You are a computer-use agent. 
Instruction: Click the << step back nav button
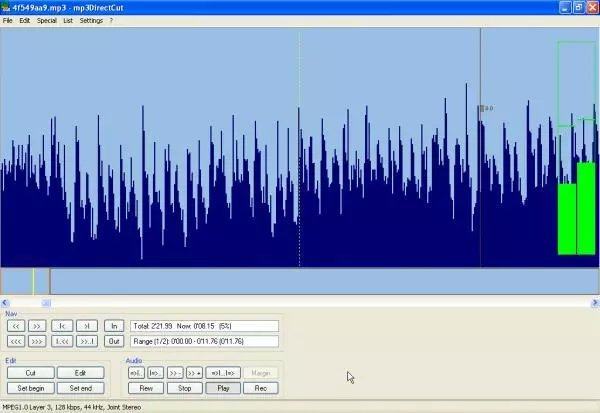pyautogui.click(x=16, y=326)
